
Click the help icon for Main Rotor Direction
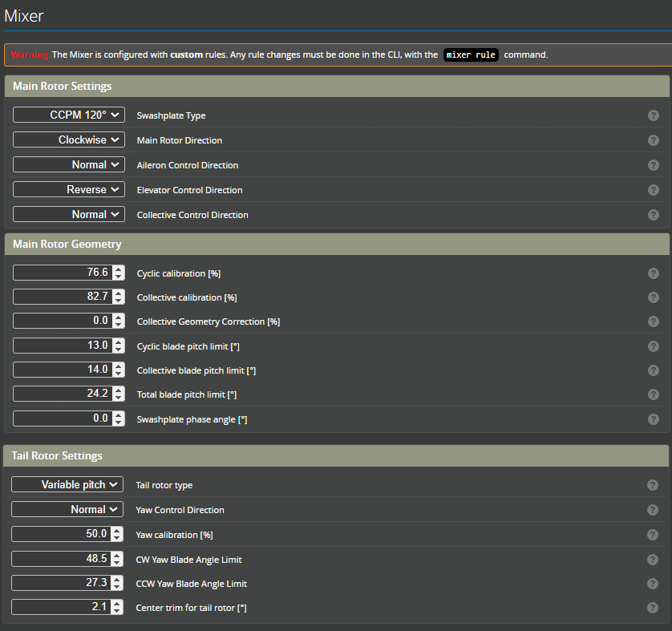pyautogui.click(x=653, y=140)
